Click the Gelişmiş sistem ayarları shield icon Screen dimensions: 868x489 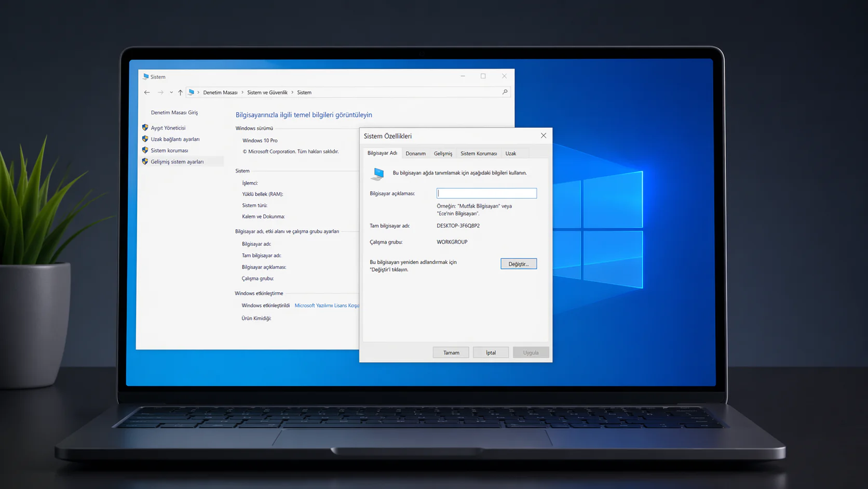pyautogui.click(x=145, y=161)
